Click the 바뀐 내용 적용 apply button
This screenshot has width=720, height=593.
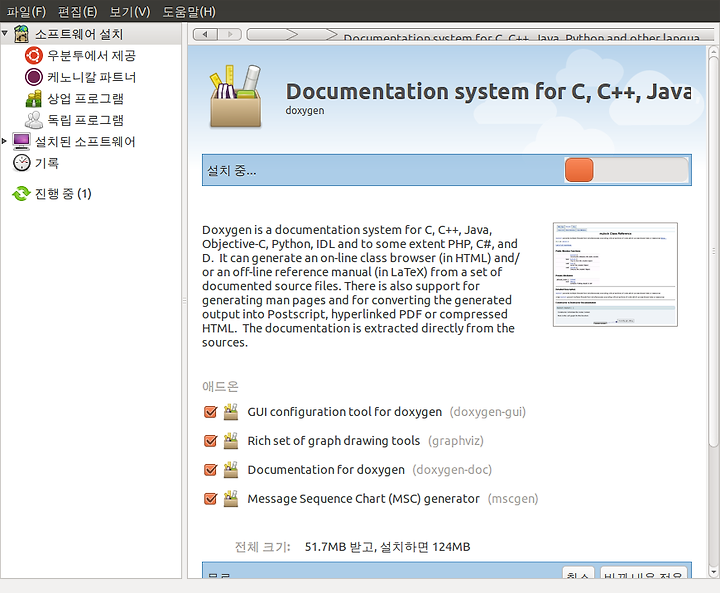pyautogui.click(x=643, y=573)
